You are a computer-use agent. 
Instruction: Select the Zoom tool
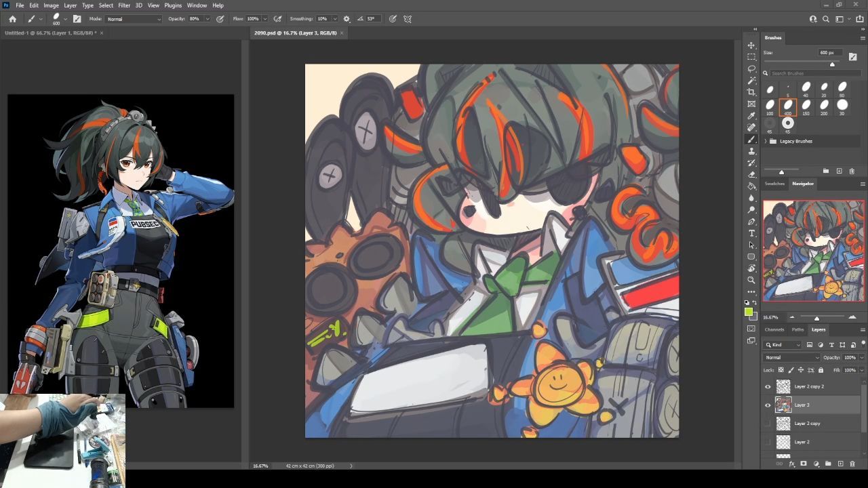751,280
